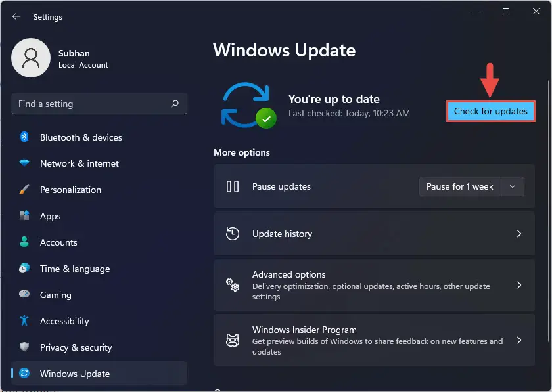Open Apps via its sidebar icon
This screenshot has height=392, width=552.
pos(24,216)
